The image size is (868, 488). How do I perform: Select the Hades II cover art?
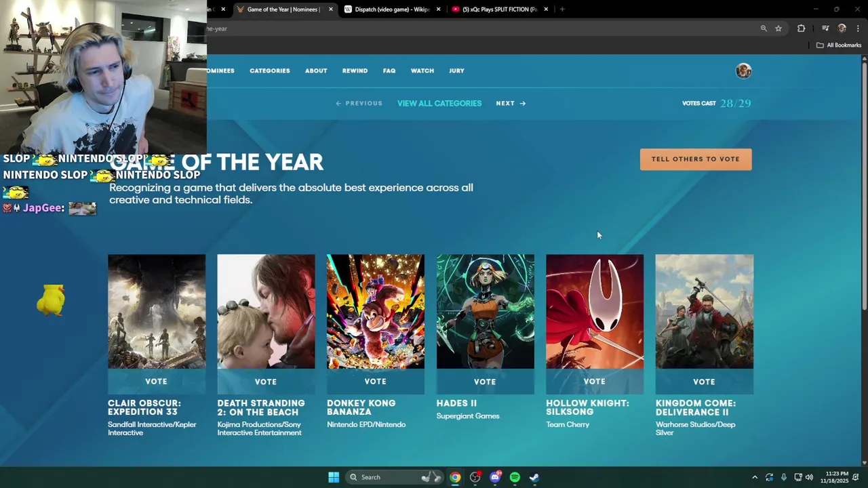[x=486, y=312]
